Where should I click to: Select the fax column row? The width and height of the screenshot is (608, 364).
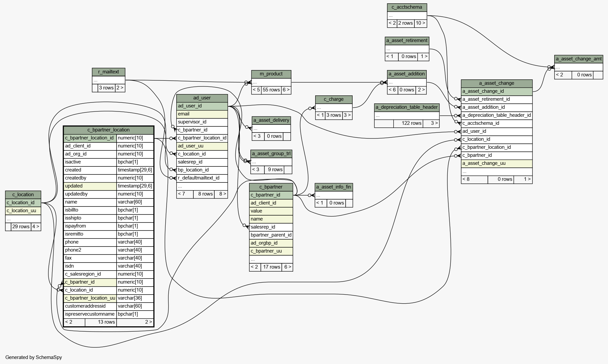pyautogui.click(x=109, y=258)
